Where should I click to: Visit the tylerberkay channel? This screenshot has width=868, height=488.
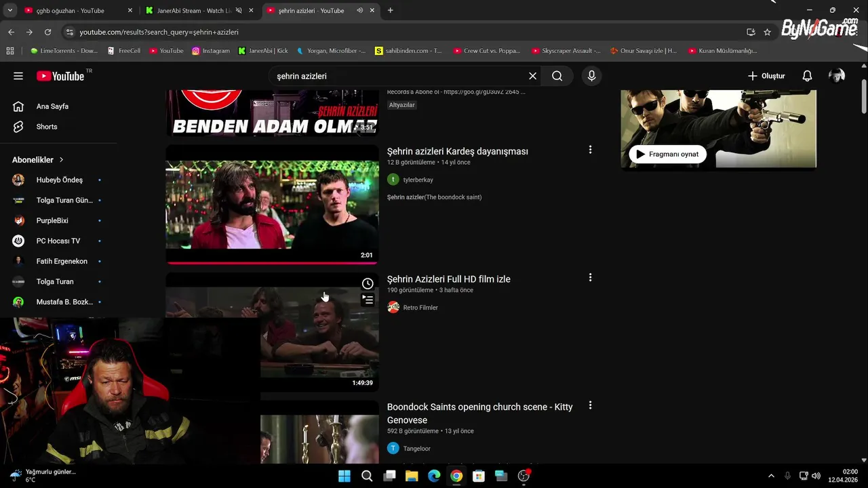pos(418,180)
